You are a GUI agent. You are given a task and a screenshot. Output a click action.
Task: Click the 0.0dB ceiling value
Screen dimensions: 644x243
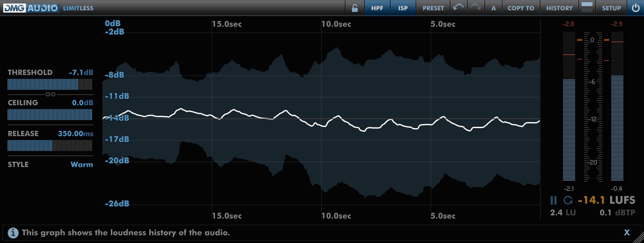(x=83, y=103)
